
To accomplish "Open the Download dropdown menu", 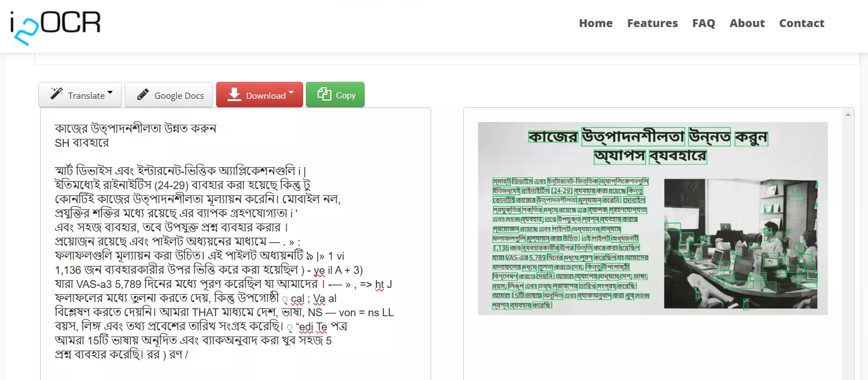I will (x=259, y=95).
